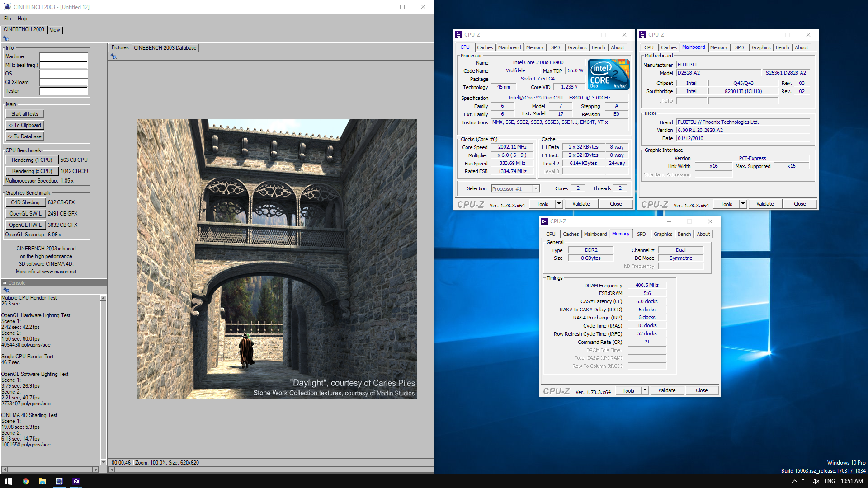This screenshot has width=868, height=488.
Task: Click the volume muted tray icon
Action: pos(816,481)
